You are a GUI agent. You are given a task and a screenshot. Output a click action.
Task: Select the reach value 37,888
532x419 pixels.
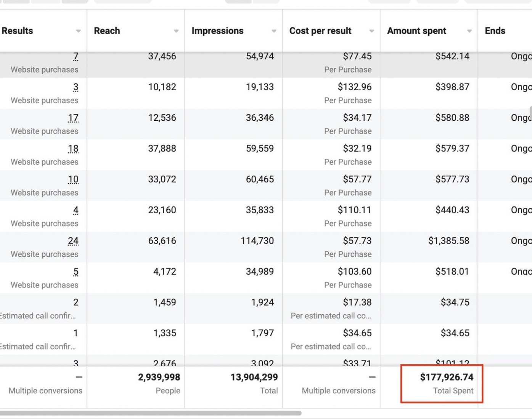pos(162,149)
